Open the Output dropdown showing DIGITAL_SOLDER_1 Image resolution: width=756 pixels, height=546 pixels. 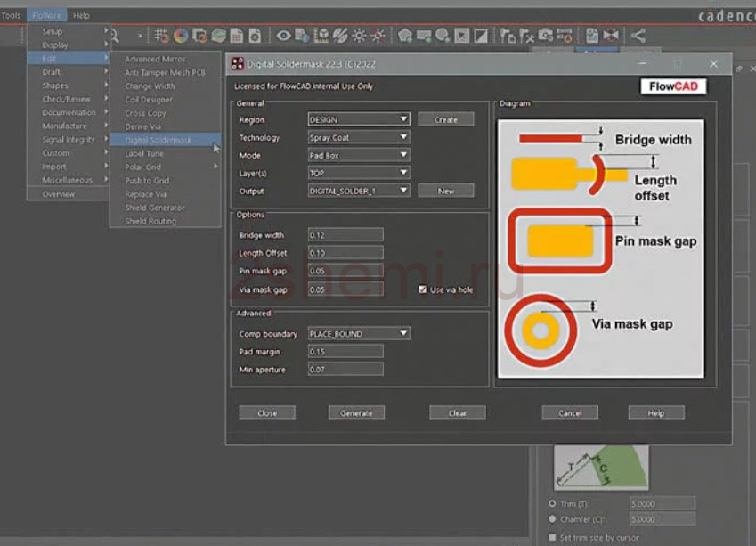tap(359, 191)
